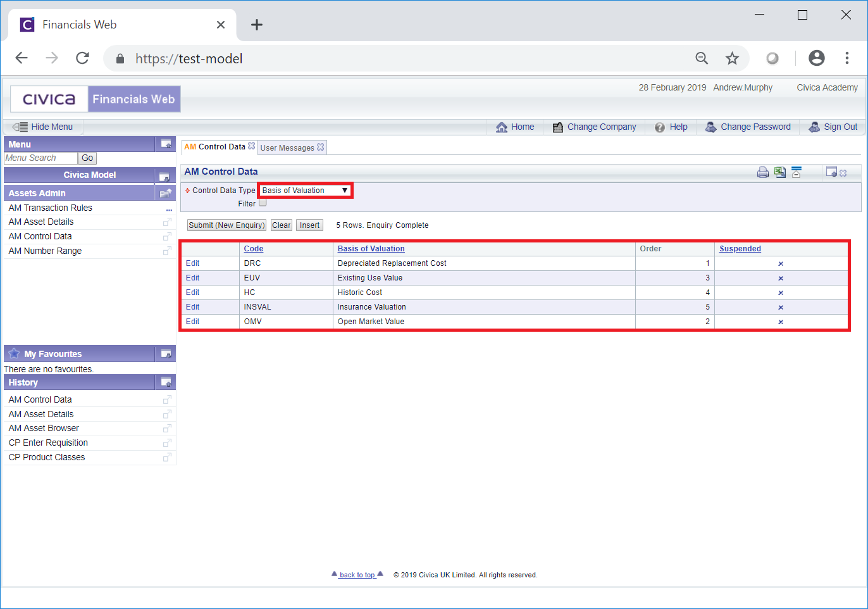The height and width of the screenshot is (609, 868).
Task: Go to Home in the top bar
Action: 515,127
